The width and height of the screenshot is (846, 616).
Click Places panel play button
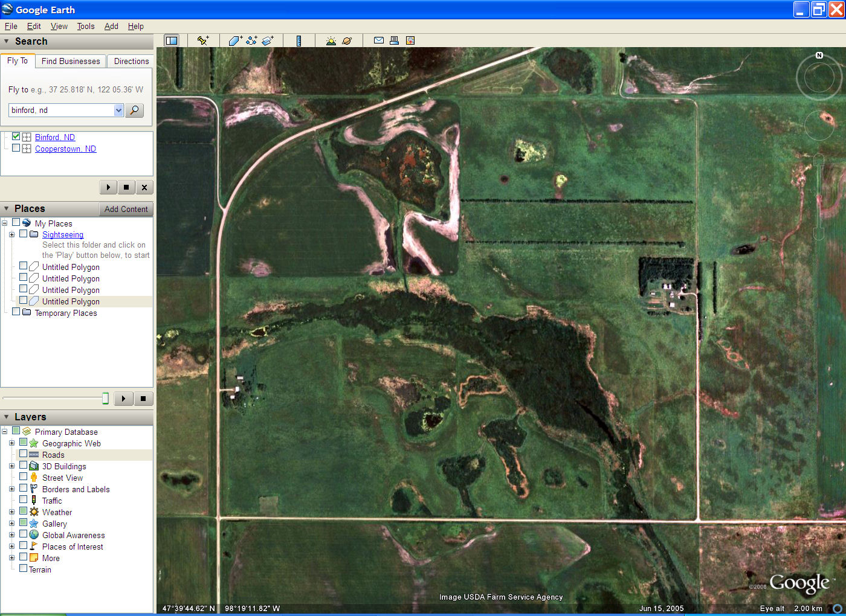(124, 399)
